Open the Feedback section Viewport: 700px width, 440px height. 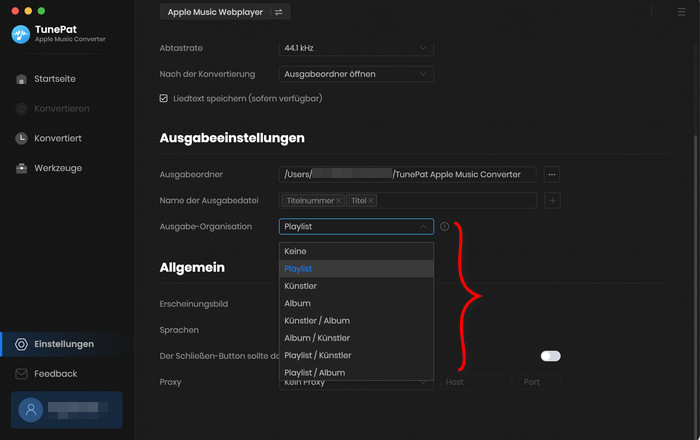(x=55, y=374)
